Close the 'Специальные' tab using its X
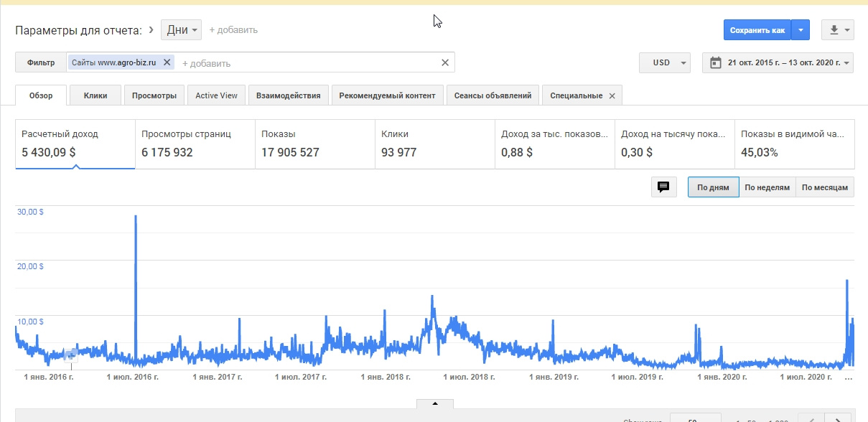 coord(612,96)
